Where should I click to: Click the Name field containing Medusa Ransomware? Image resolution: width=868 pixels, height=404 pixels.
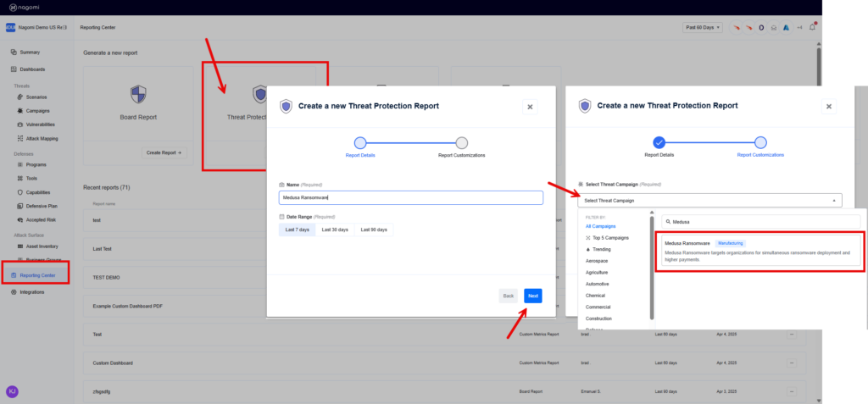411,197
